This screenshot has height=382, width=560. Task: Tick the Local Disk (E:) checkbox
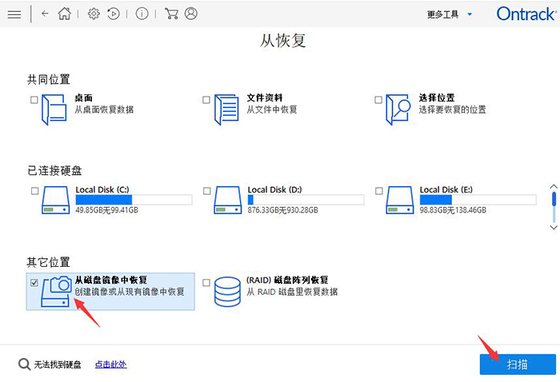click(x=379, y=191)
